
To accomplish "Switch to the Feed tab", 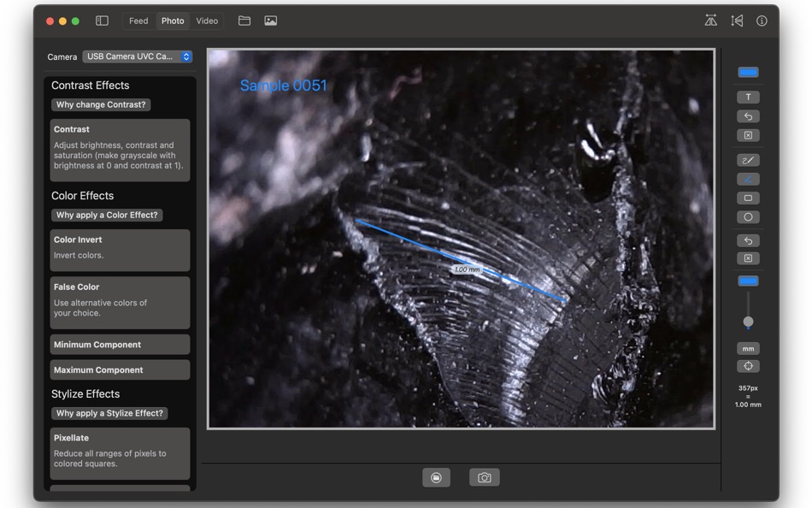I will [x=138, y=21].
